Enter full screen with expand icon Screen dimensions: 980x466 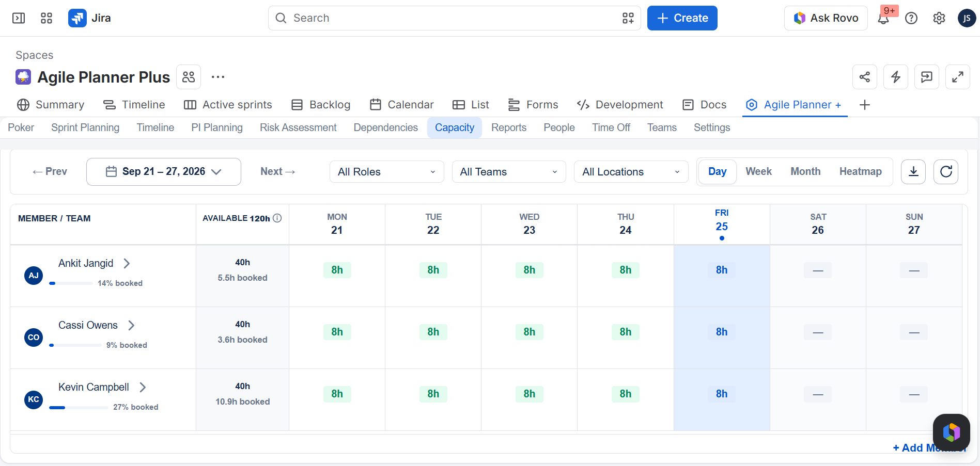958,77
